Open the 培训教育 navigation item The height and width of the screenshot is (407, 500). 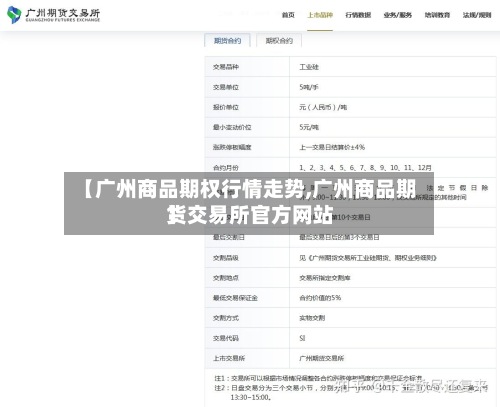pos(437,15)
